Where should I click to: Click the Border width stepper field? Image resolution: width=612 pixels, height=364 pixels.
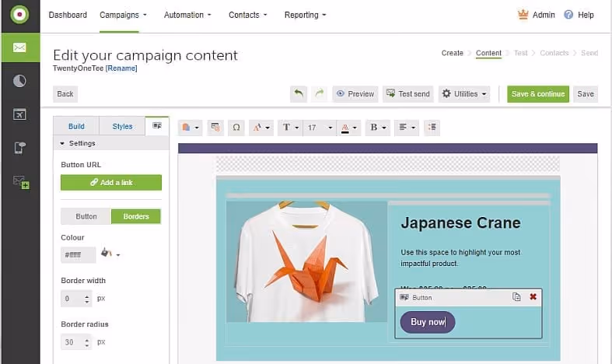coord(76,299)
